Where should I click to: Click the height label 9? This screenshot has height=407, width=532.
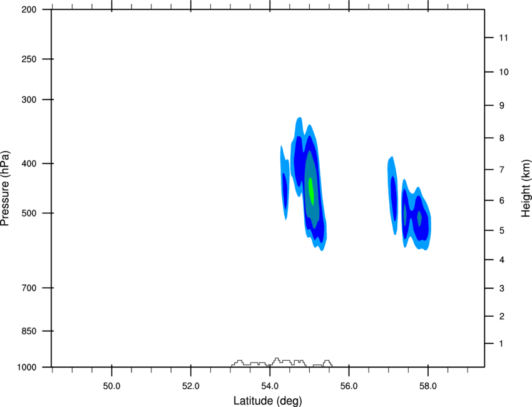502,106
